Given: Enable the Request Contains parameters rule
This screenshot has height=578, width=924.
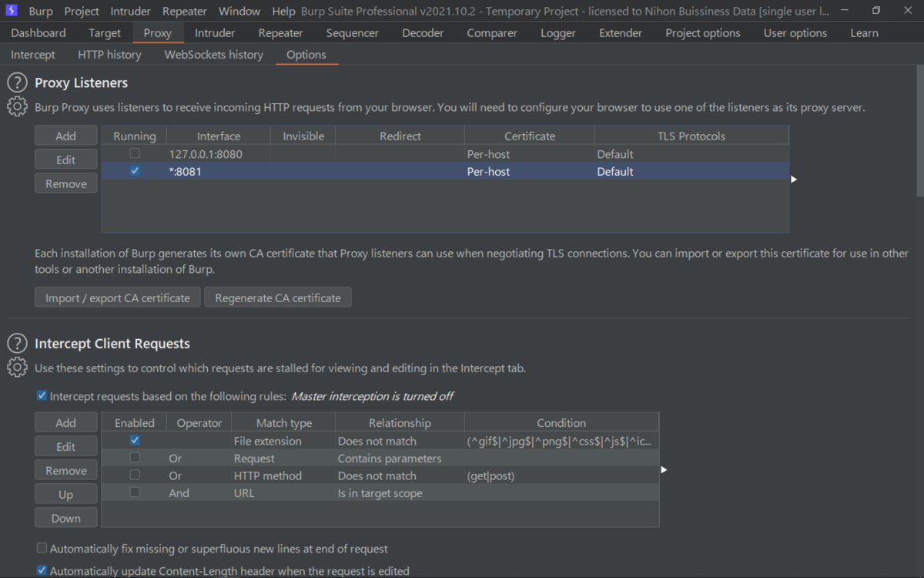Looking at the screenshot, I should click(x=135, y=458).
